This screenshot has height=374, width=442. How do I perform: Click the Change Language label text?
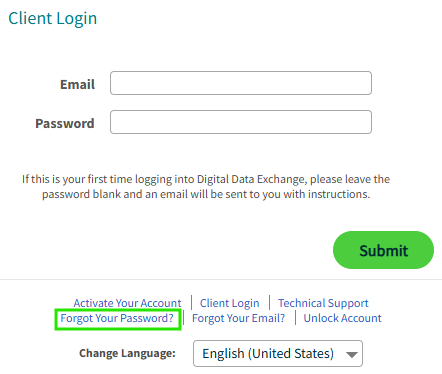(x=127, y=353)
